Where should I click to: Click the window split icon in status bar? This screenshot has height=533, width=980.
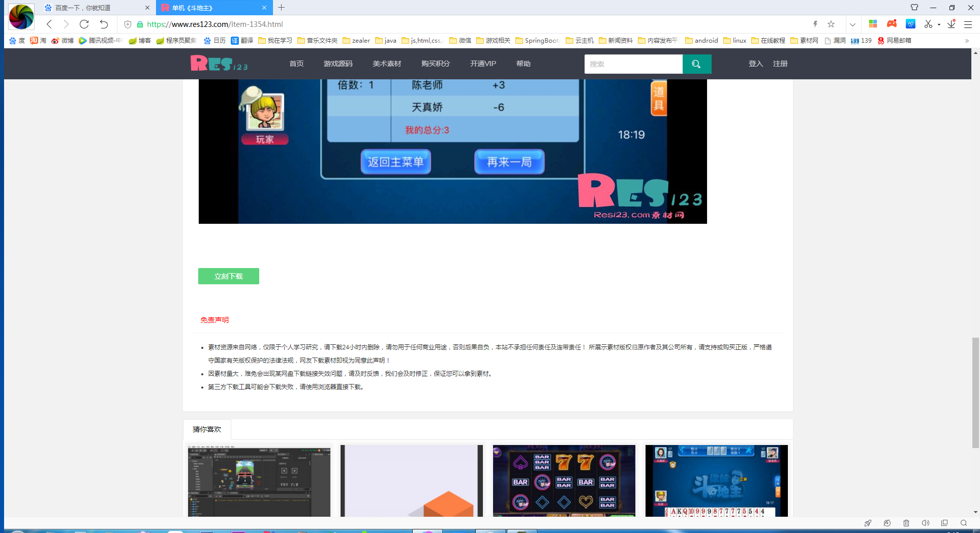click(x=944, y=523)
